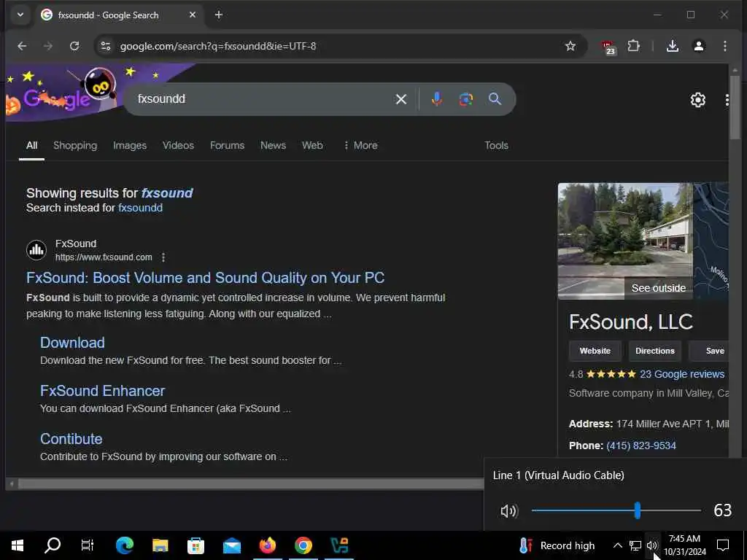The height and width of the screenshot is (560, 747).
Task: Open the See outside street view photo
Action: [x=625, y=241]
